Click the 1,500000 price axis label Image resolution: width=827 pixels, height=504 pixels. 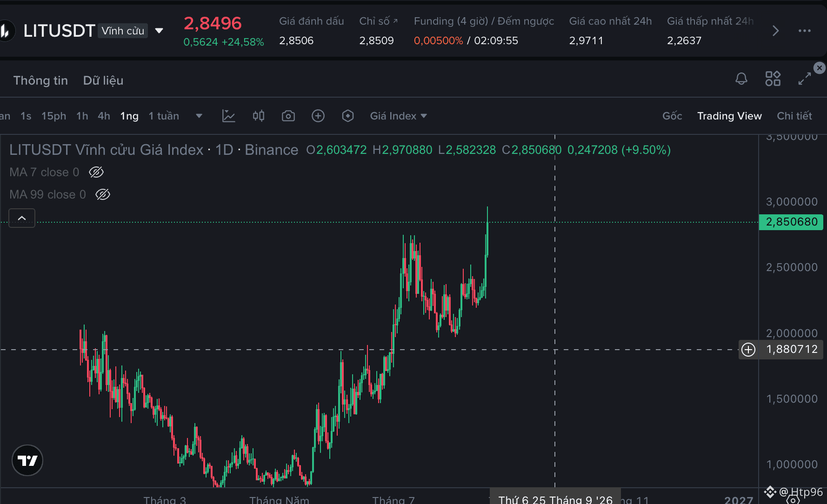click(792, 399)
